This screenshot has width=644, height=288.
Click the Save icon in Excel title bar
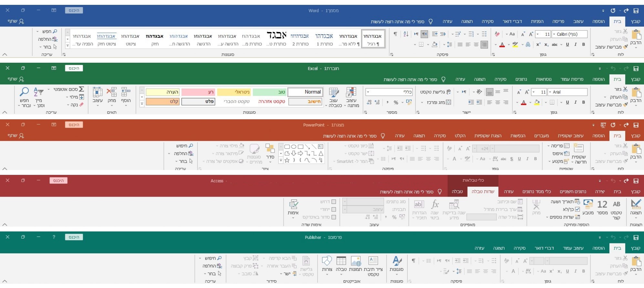(636, 69)
